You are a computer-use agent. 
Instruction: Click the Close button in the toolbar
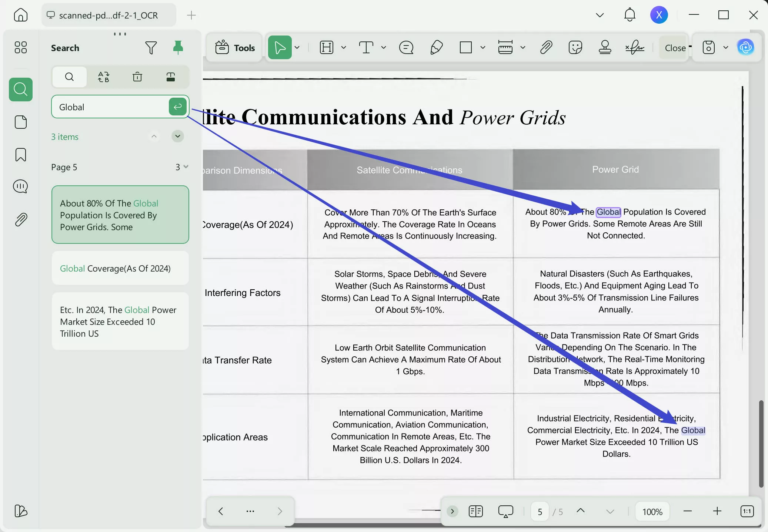pyautogui.click(x=675, y=47)
